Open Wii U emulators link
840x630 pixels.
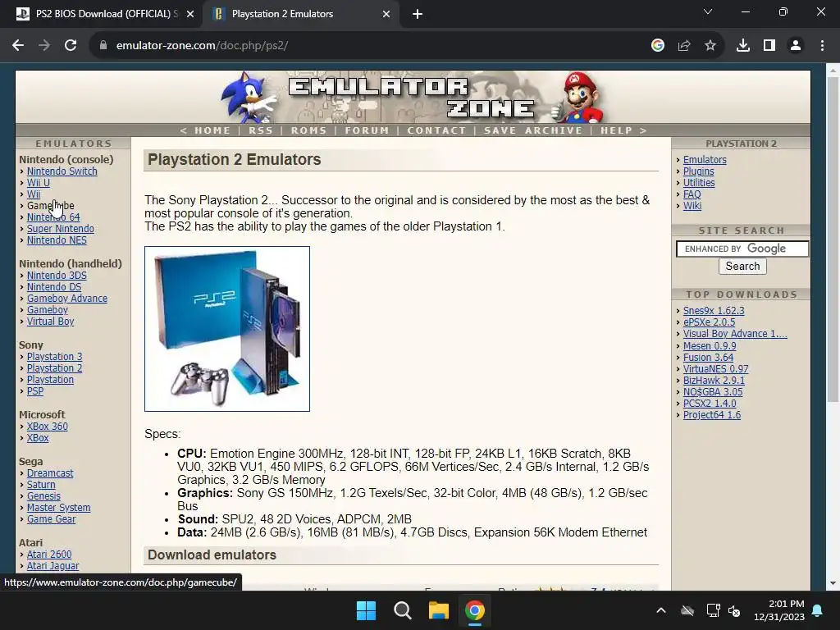click(x=38, y=183)
